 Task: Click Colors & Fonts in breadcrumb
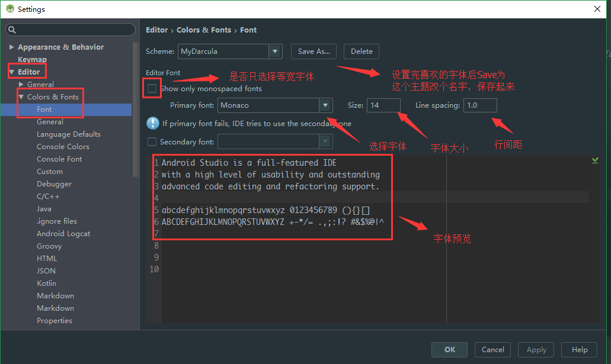click(x=204, y=30)
